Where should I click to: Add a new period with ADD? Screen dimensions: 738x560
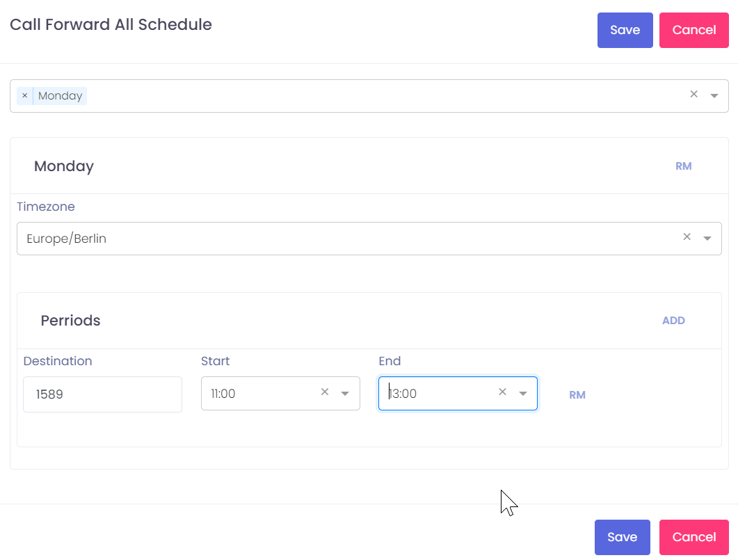pyautogui.click(x=673, y=321)
